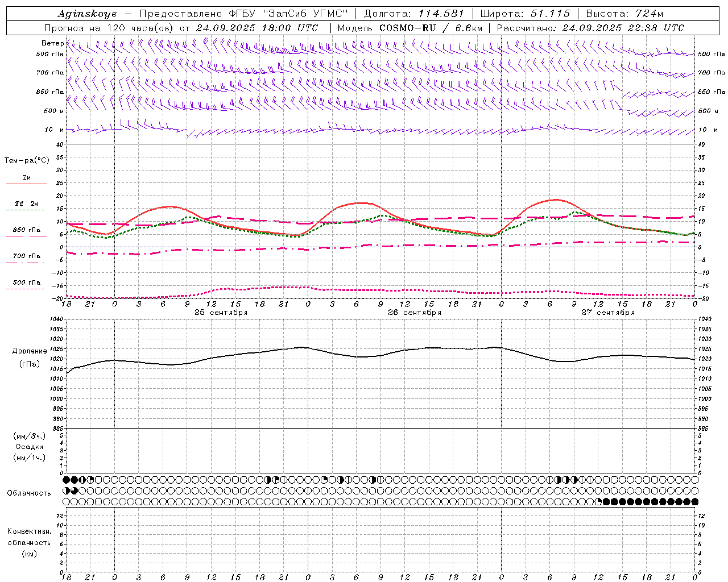Click the "(км)" unit label under convective cloud
The height and width of the screenshot is (582, 728).
29,554
